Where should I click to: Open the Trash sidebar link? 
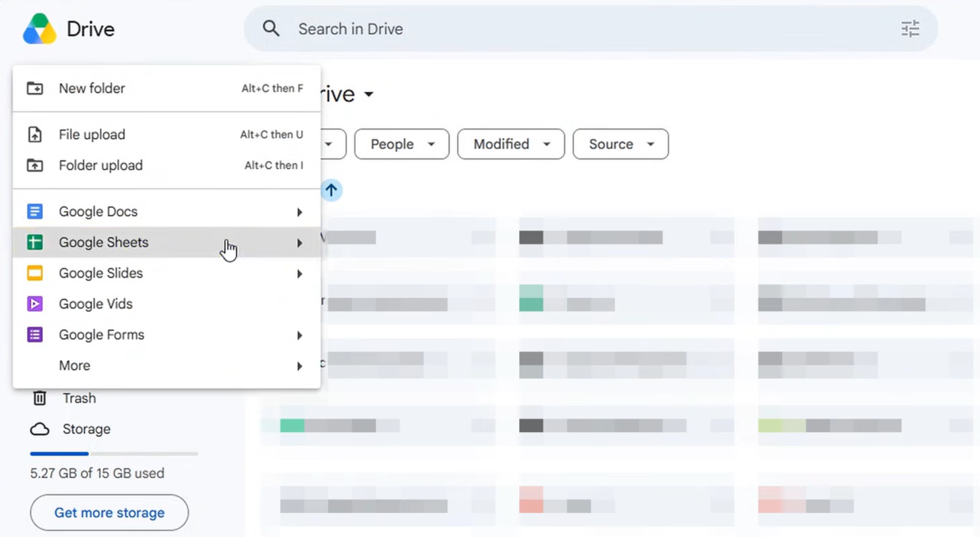[x=79, y=398]
